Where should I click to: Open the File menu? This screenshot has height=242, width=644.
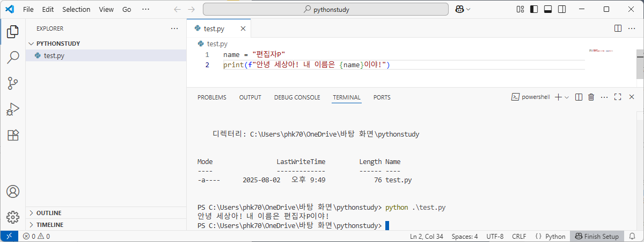point(28,9)
